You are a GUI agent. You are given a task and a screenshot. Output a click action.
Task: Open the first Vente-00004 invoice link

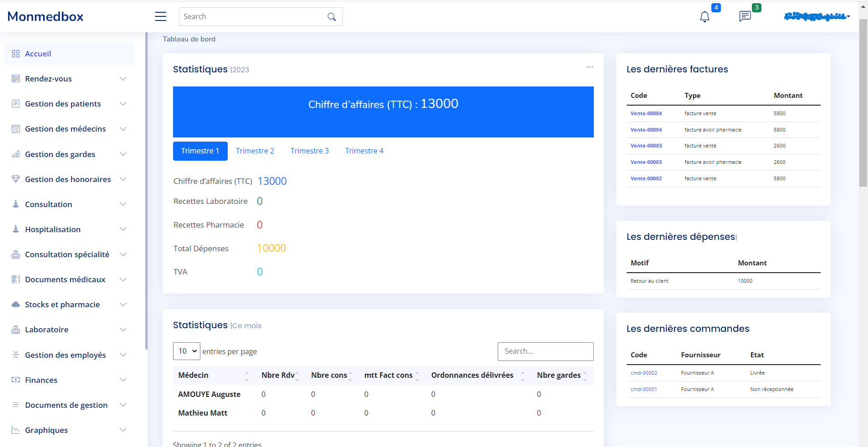tap(646, 113)
